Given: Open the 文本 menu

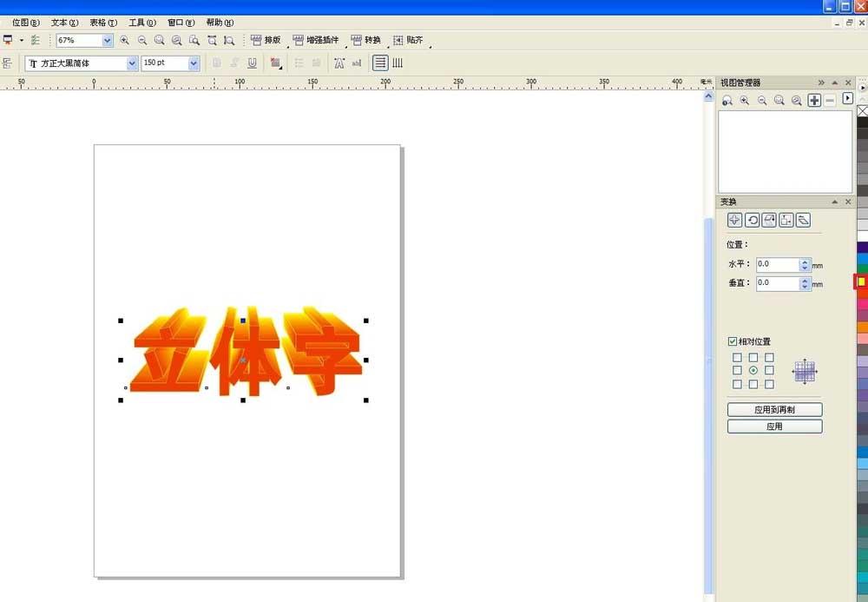Looking at the screenshot, I should pyautogui.click(x=65, y=23).
